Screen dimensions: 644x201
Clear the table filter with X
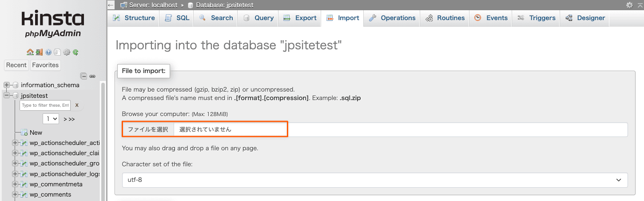point(77,105)
